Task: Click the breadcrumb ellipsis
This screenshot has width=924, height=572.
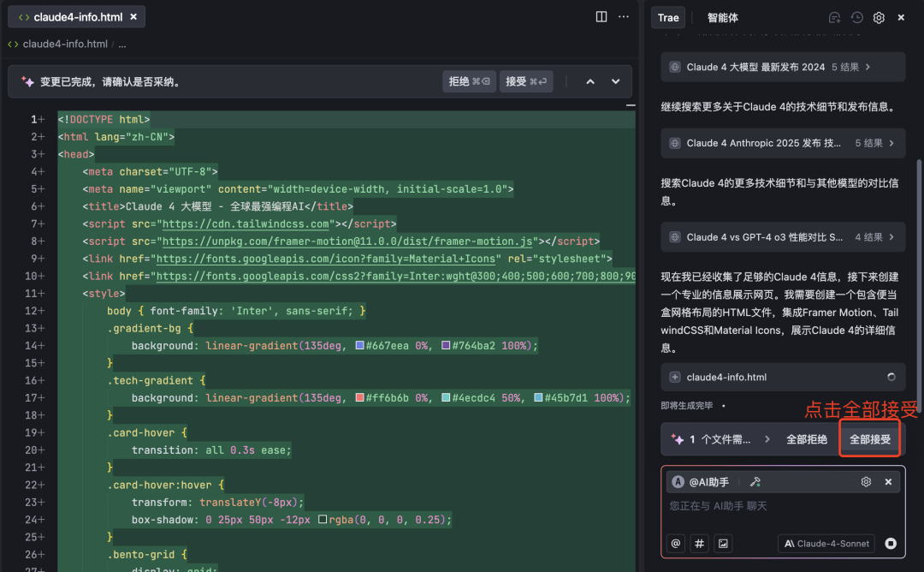Action: coord(122,45)
